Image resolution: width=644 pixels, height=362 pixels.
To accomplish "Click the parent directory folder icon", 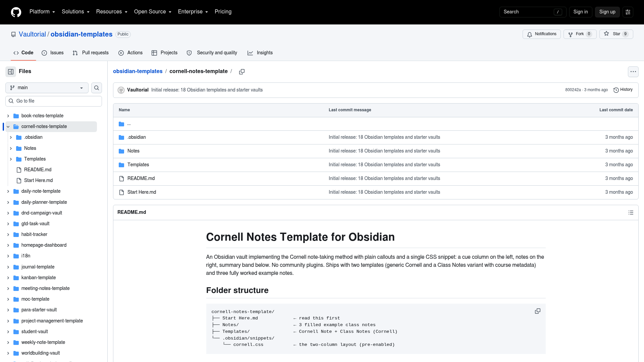I will tap(121, 124).
